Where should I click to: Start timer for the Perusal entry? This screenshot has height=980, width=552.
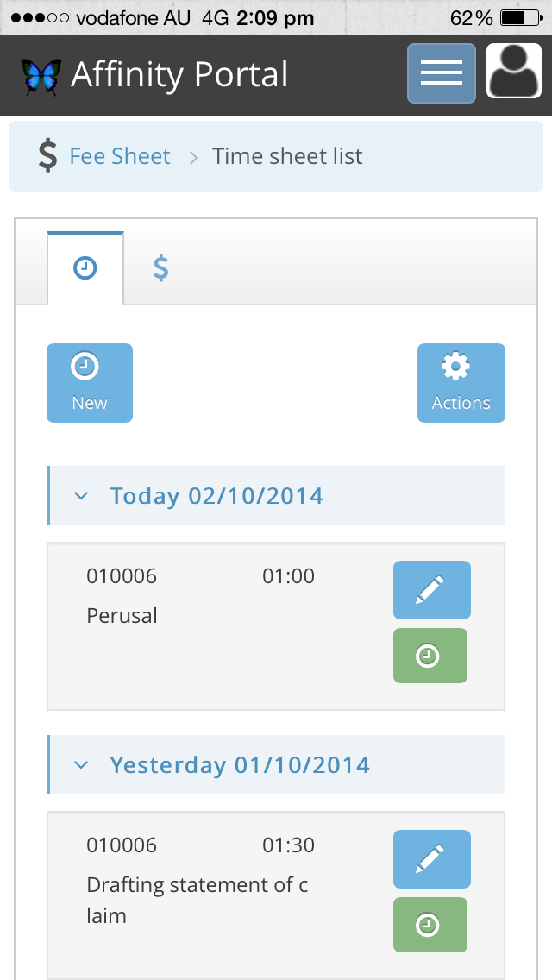click(x=430, y=656)
